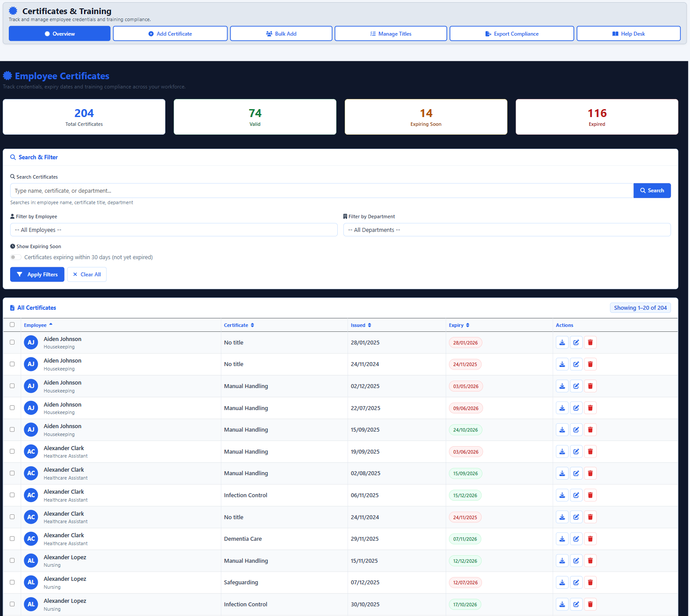Edit Alexander Clark's Infection Control certificate
The image size is (690, 616).
tap(576, 495)
